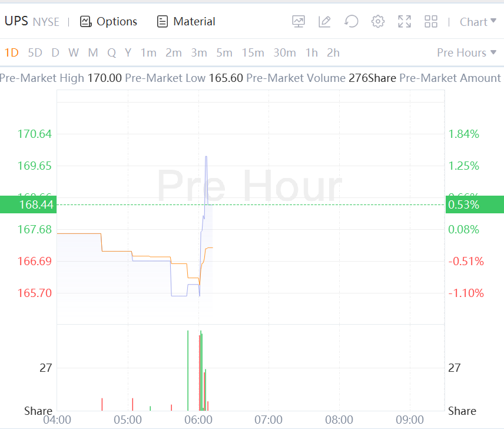504x429 pixels.
Task: Click the 0.53% change label
Action: click(464, 204)
